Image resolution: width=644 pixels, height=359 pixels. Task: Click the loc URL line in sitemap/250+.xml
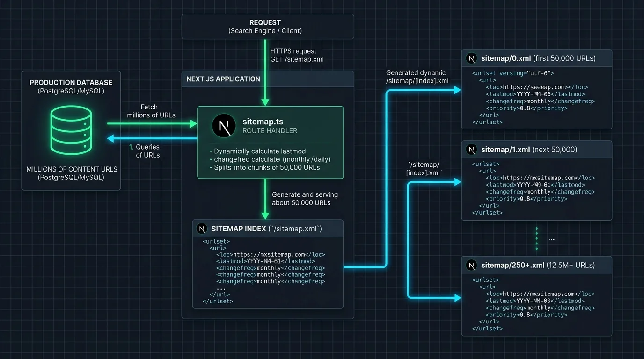pyautogui.click(x=540, y=294)
